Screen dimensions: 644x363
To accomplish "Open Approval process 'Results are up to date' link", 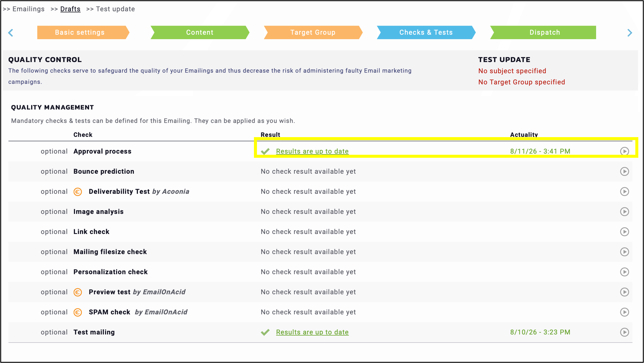I will click(312, 151).
